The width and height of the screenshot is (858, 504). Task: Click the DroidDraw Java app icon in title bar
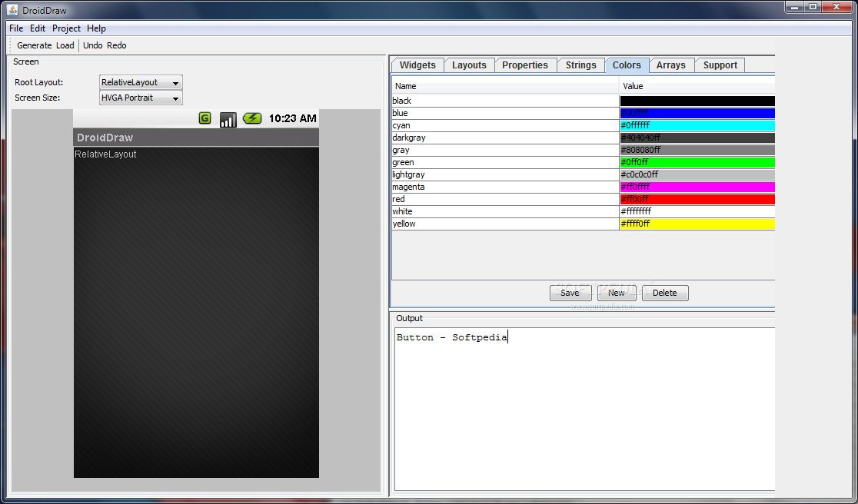coord(12,10)
